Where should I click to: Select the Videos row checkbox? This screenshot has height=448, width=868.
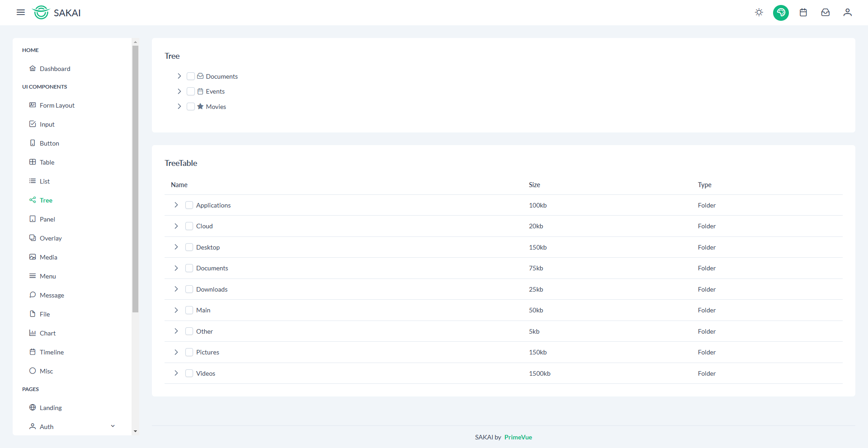click(189, 373)
